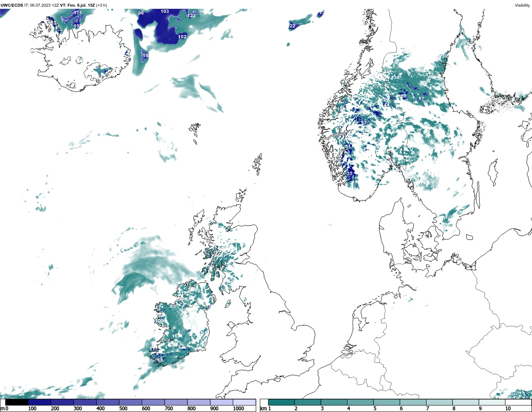Viewport: 532px width, 412px height.
Task: Click the '103' value label on the map
Action: pyautogui.click(x=165, y=11)
